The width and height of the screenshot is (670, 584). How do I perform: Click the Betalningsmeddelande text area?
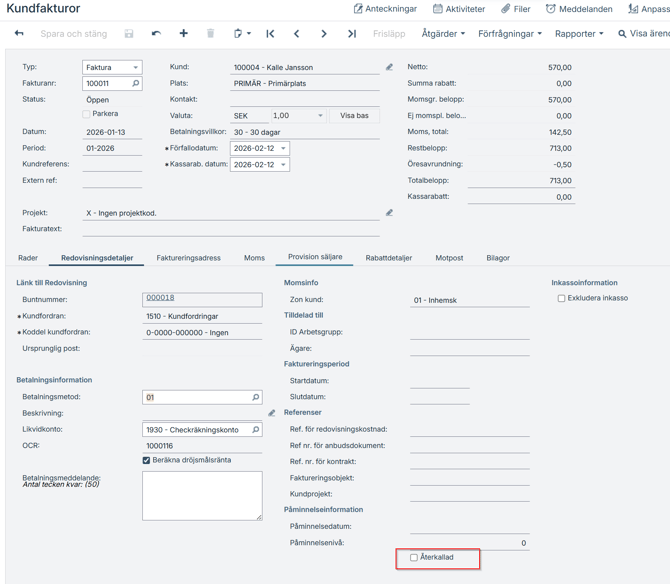coord(202,496)
